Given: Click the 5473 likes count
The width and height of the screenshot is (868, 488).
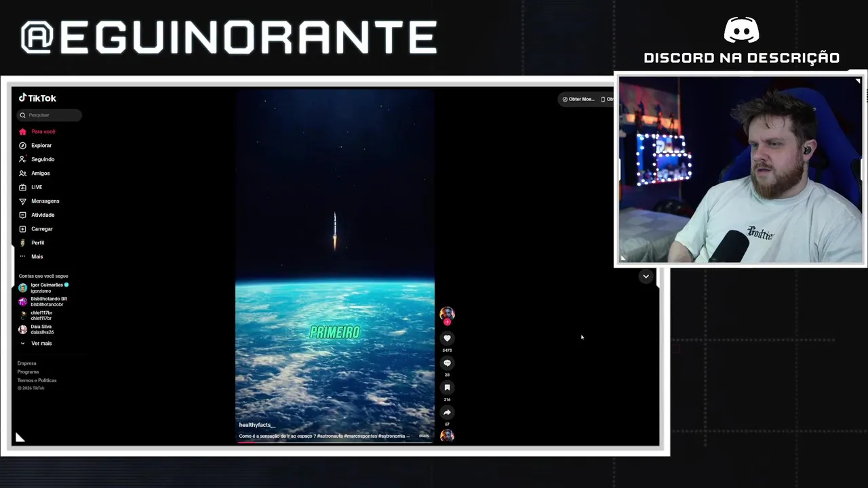Looking at the screenshot, I should [447, 350].
